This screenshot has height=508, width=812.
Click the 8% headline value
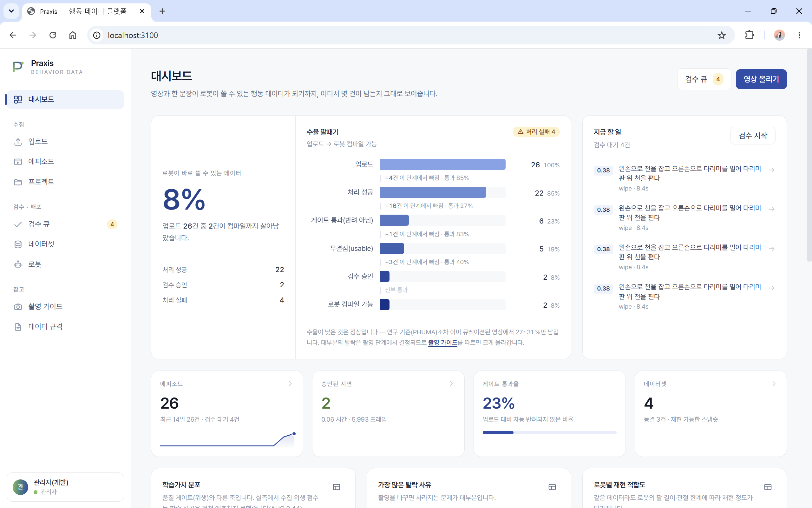[184, 200]
